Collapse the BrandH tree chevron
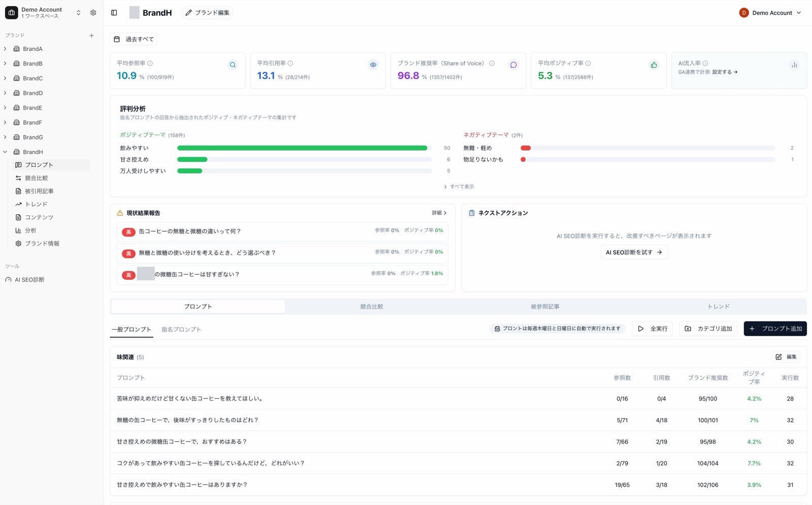 pyautogui.click(x=5, y=152)
